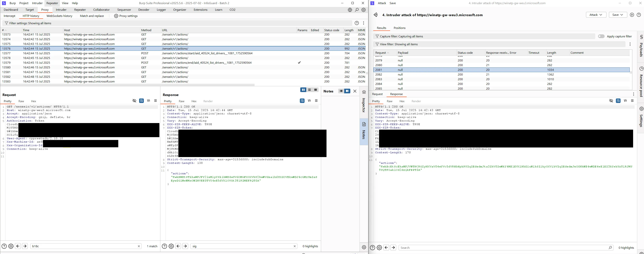644x254 pixels.
Task: Open the options menu for the HTTP history filter
Action: (363, 23)
